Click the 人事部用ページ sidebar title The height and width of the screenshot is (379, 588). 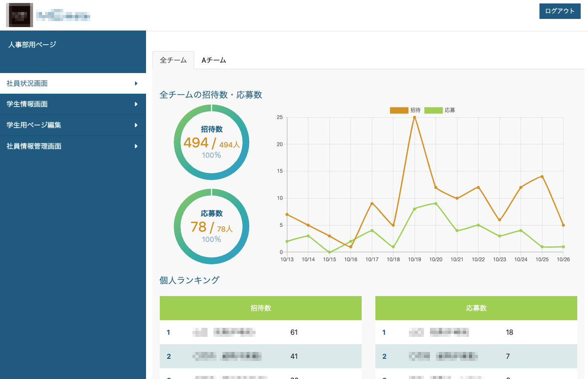coord(32,45)
